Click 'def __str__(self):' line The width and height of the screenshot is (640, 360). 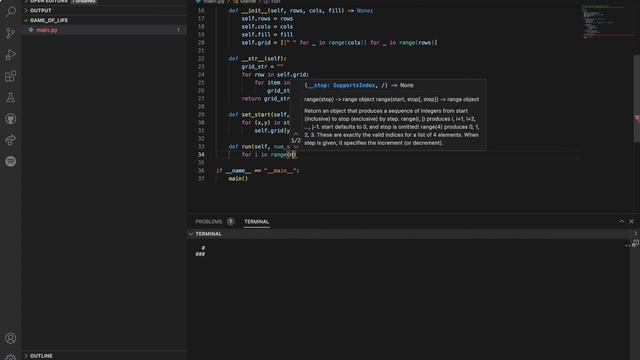point(257,59)
